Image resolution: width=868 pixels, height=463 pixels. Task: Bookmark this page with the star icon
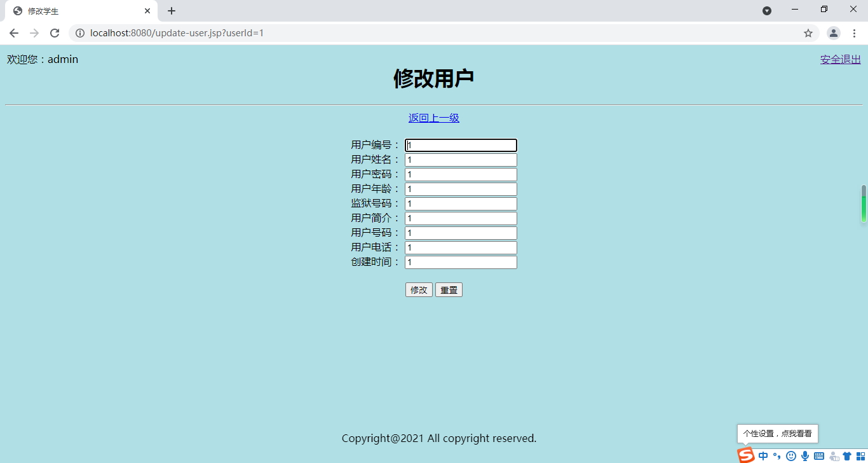(x=808, y=33)
